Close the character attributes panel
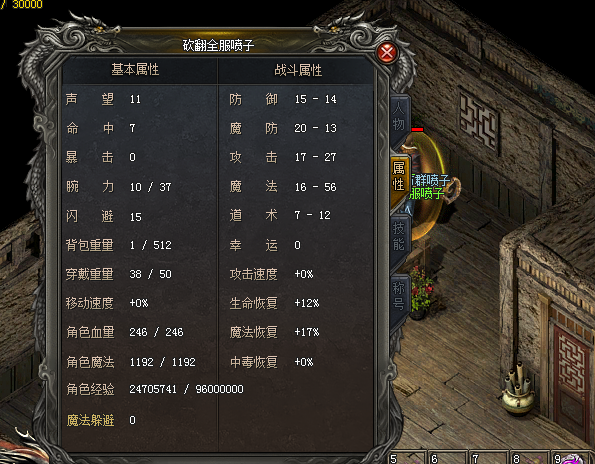The image size is (595, 464). (387, 52)
